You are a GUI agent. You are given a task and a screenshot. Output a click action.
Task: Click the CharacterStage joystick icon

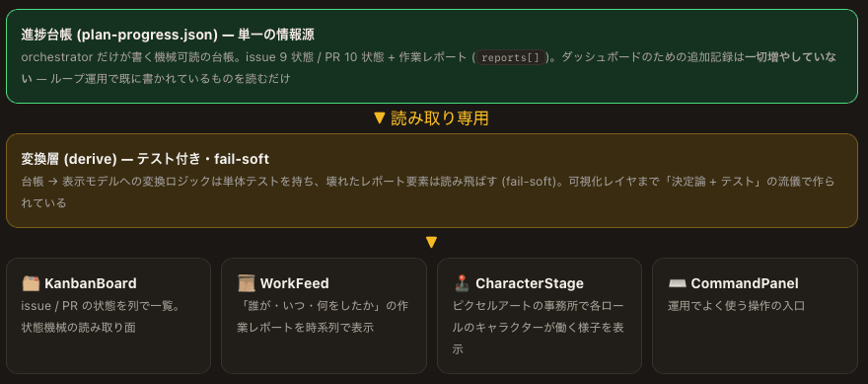click(462, 283)
